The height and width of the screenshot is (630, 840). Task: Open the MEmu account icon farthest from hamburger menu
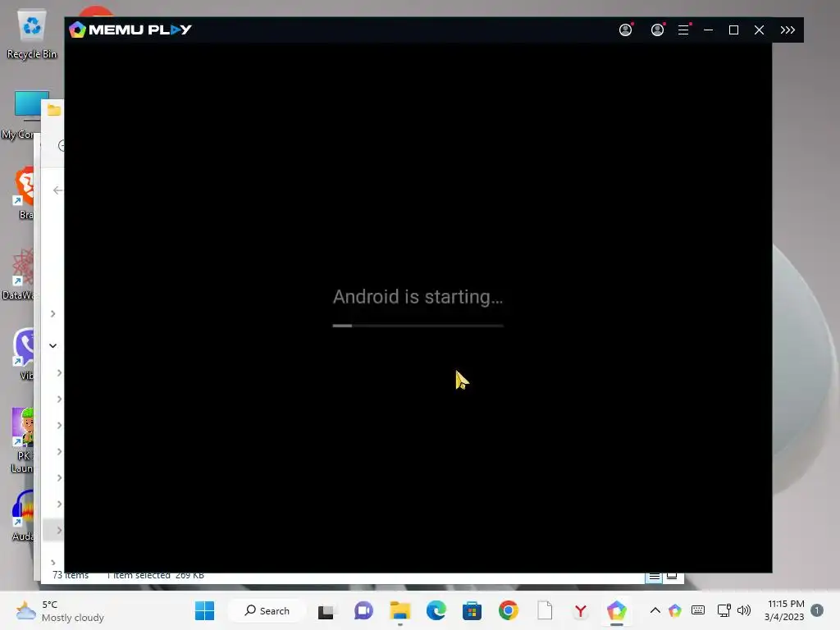(626, 30)
